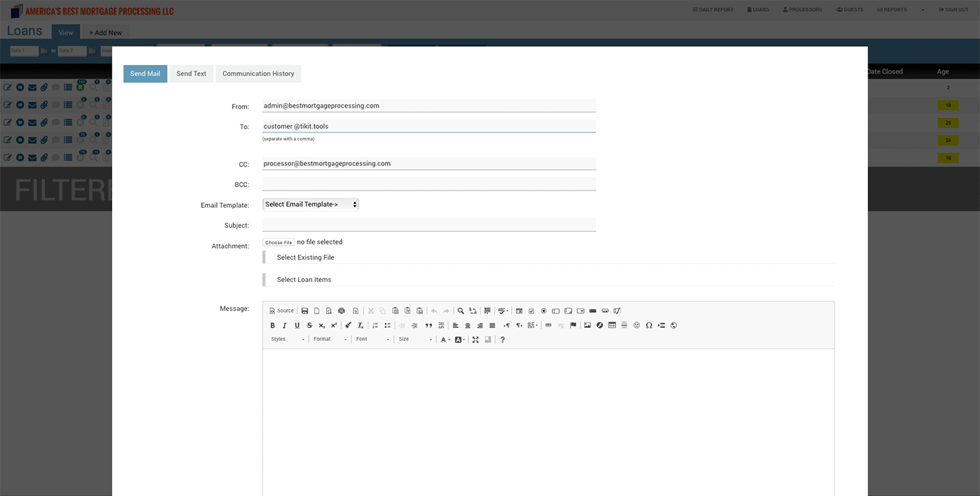Toggle Show Blocks in the editor
Image resolution: width=980 pixels, height=496 pixels.
point(488,340)
